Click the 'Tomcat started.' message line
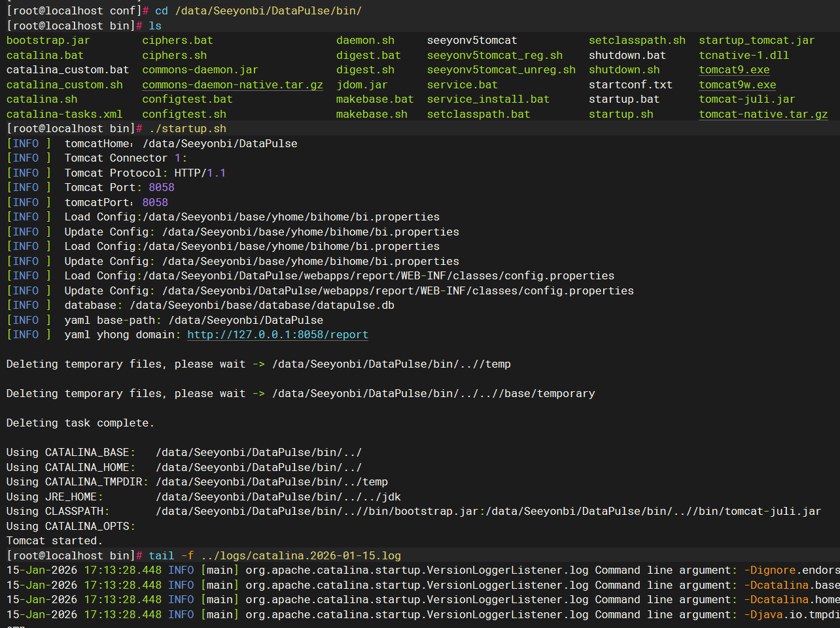Screen dimensions: 840x628 54,541
